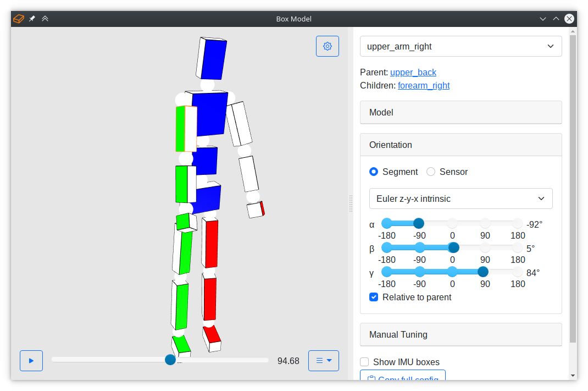Select the Sensor radio button
Image resolution: width=588 pixels, height=391 pixels.
(x=431, y=172)
